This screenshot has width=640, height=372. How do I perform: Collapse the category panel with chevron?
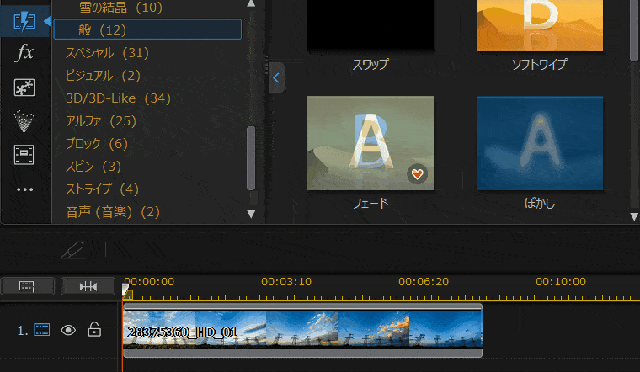(277, 78)
